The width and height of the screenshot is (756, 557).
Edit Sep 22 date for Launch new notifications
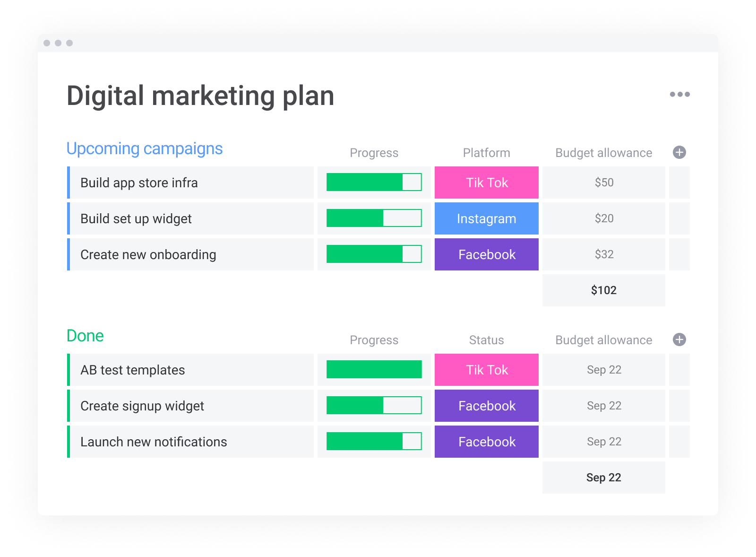point(604,442)
